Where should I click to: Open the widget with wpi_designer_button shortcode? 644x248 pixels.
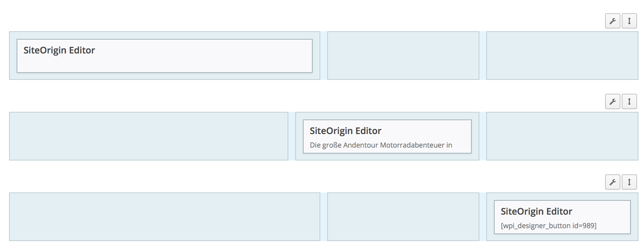(x=562, y=217)
